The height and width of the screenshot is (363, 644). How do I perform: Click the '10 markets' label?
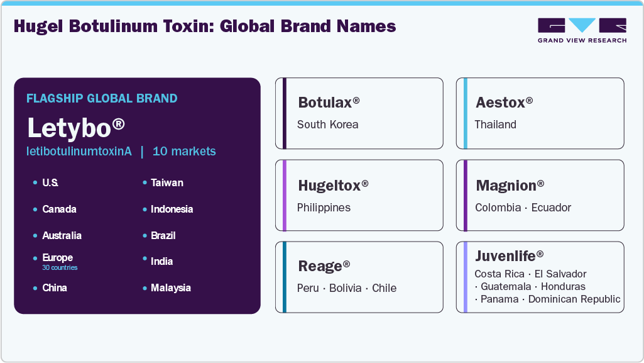click(184, 151)
